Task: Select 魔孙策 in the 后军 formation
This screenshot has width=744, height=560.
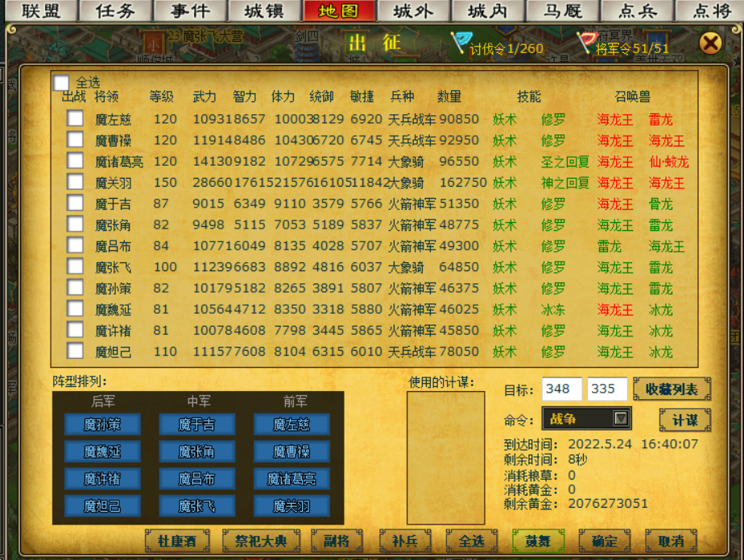Action: (x=102, y=424)
